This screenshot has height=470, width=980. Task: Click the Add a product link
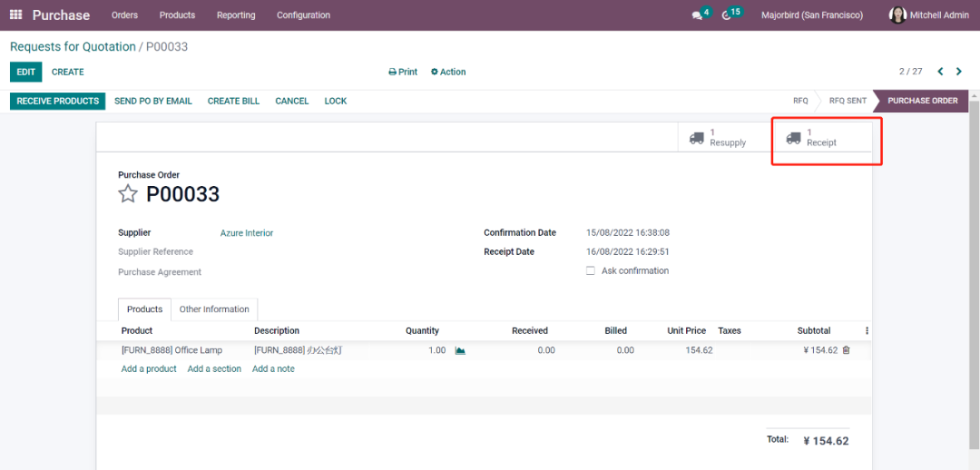pyautogui.click(x=149, y=369)
